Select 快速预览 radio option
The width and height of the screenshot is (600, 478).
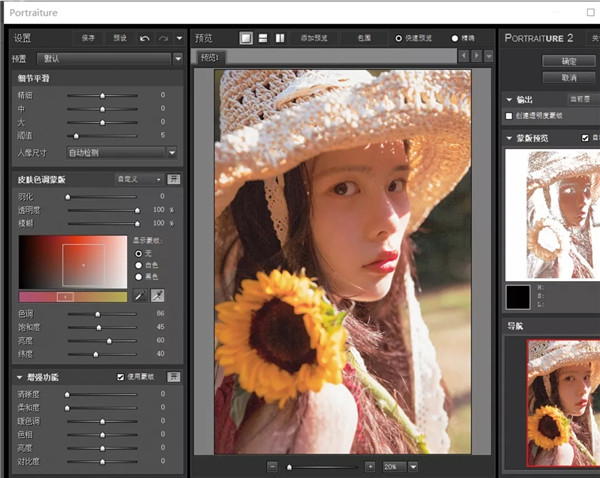tap(398, 38)
